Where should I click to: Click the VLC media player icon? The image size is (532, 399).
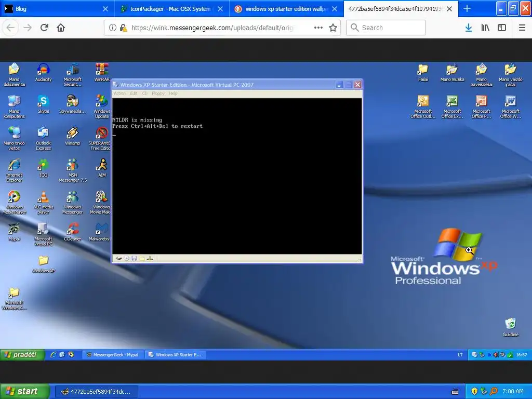tap(44, 203)
